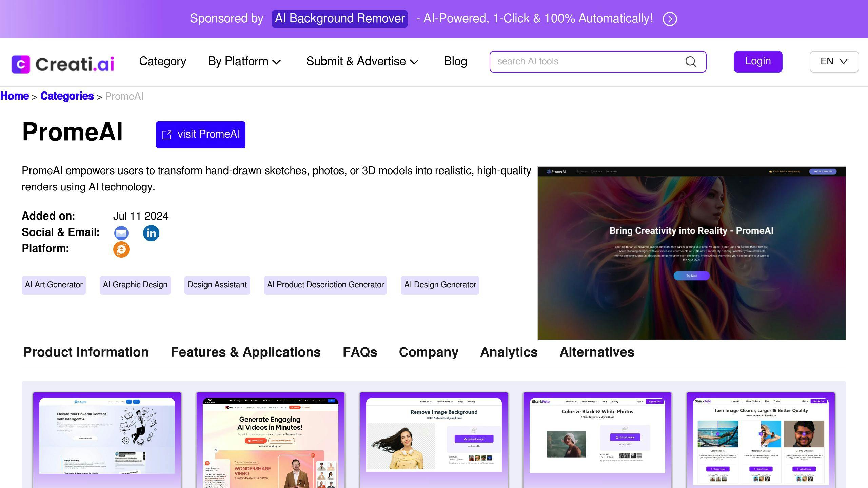
Task: Open the AI Product Description Generator tag
Action: point(325,285)
